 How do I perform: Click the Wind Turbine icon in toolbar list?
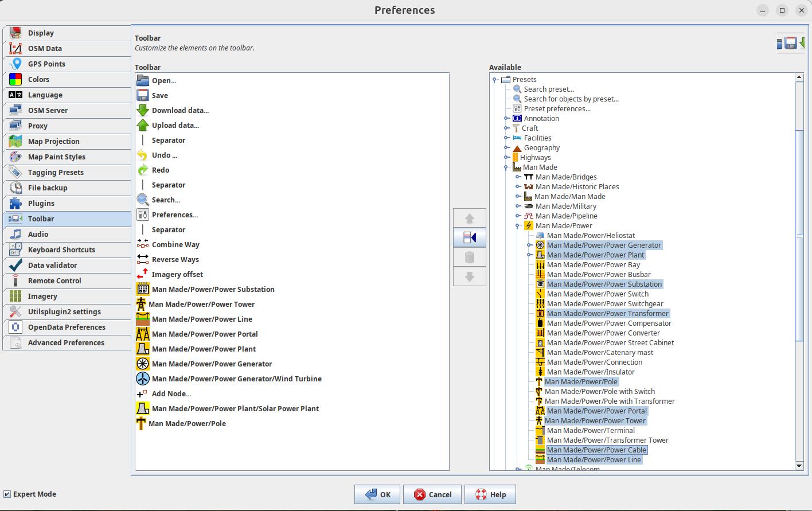(143, 379)
